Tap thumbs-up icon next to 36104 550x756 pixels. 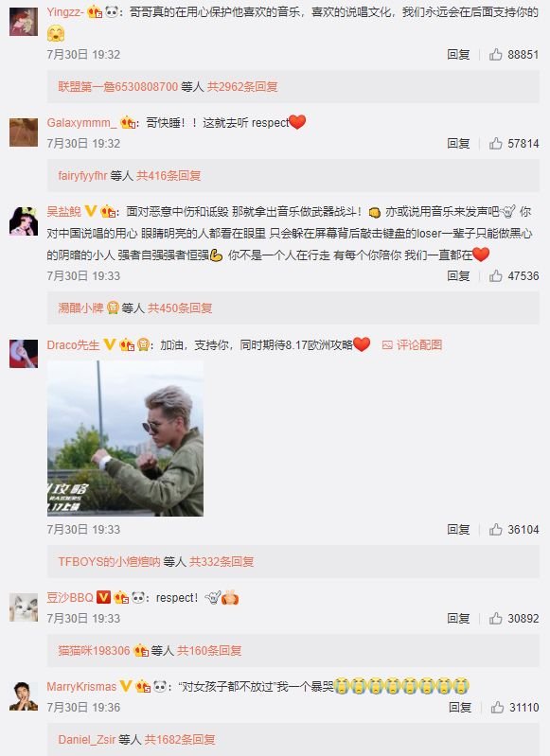click(x=495, y=530)
